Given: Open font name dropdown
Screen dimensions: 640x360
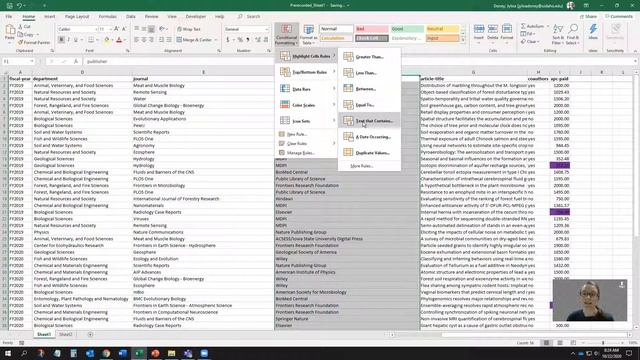Looking at the screenshot, I should click(96, 29).
